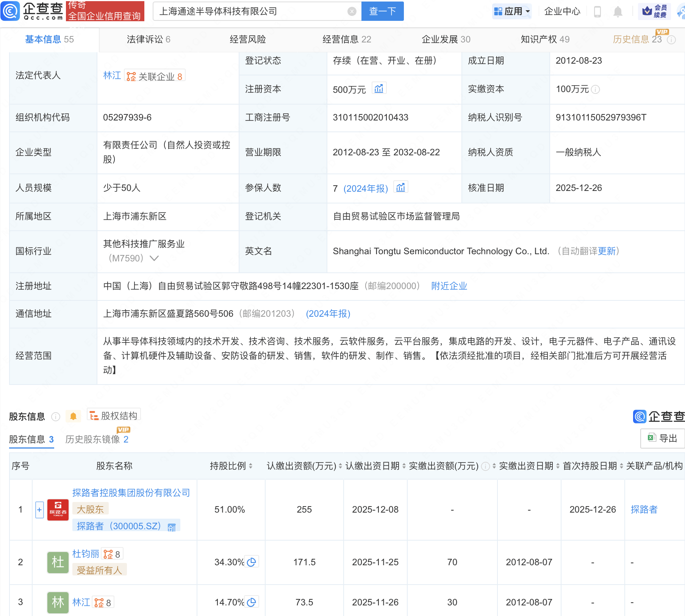This screenshot has width=685, height=616.
Task: Expand the 探路者控股集团 shareholder row
Action: click(39, 510)
